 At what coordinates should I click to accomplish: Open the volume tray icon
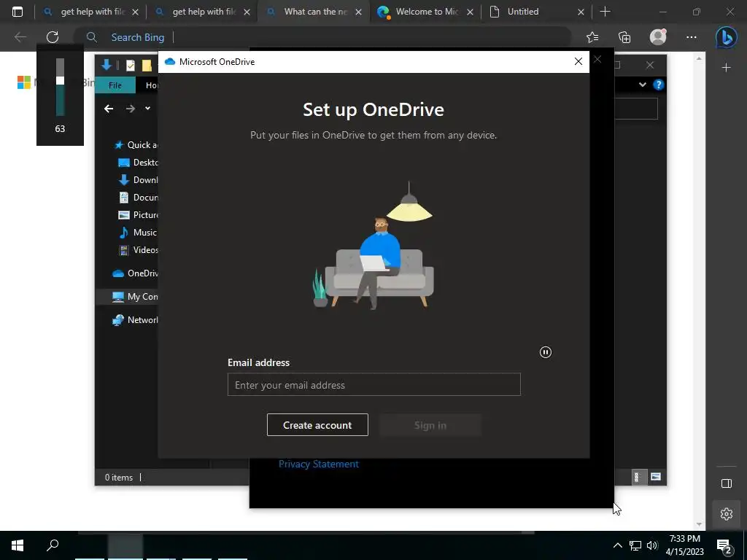point(652,545)
